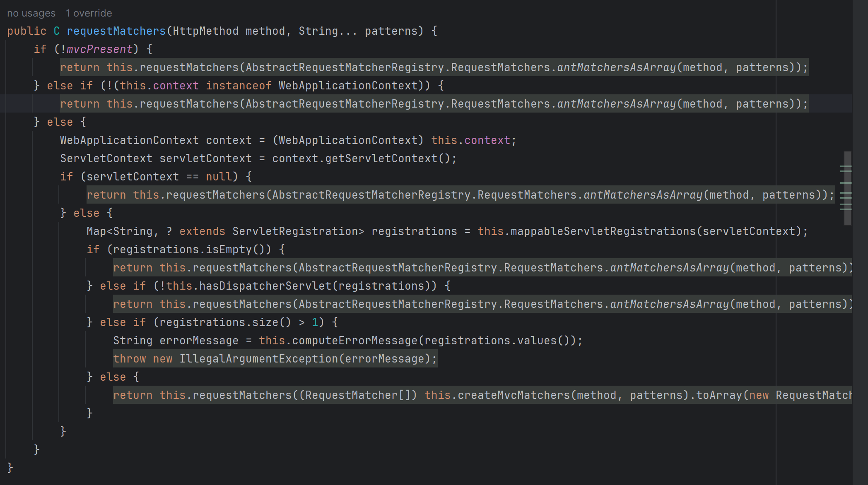Image resolution: width=868 pixels, height=485 pixels.
Task: Click getServletContext method call
Action: point(381,158)
